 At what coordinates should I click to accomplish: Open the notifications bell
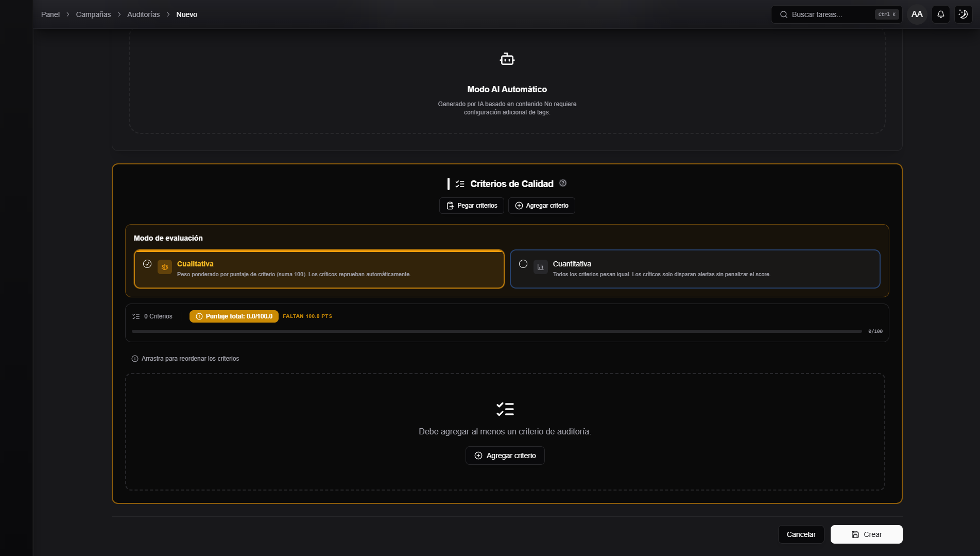point(940,14)
